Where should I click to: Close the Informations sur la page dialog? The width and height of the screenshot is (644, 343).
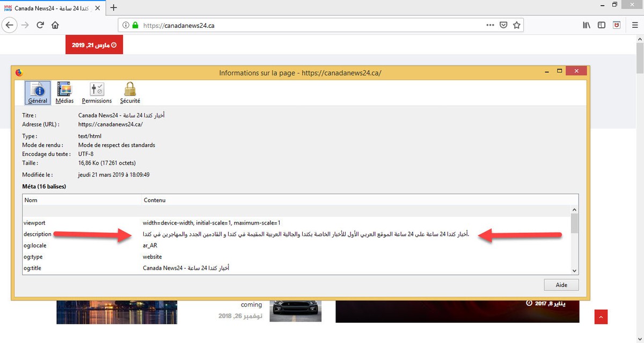click(576, 72)
